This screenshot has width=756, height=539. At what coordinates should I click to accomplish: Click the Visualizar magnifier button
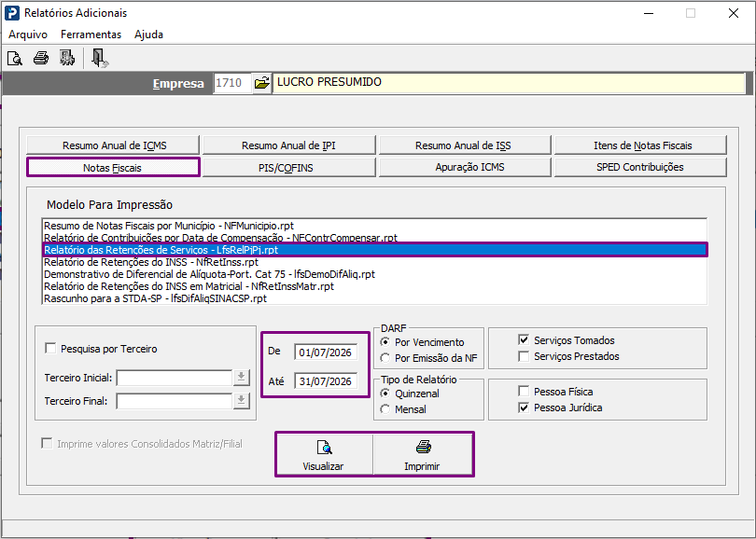pos(324,455)
